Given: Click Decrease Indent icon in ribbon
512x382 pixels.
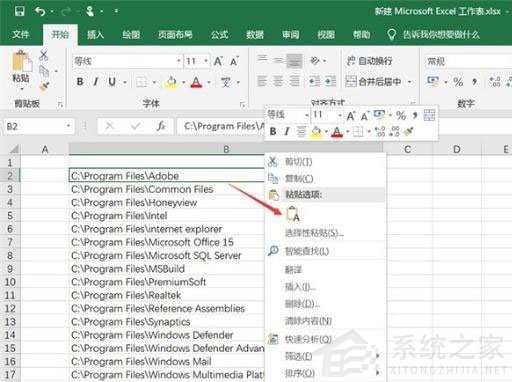Looking at the screenshot, I should [x=314, y=81].
